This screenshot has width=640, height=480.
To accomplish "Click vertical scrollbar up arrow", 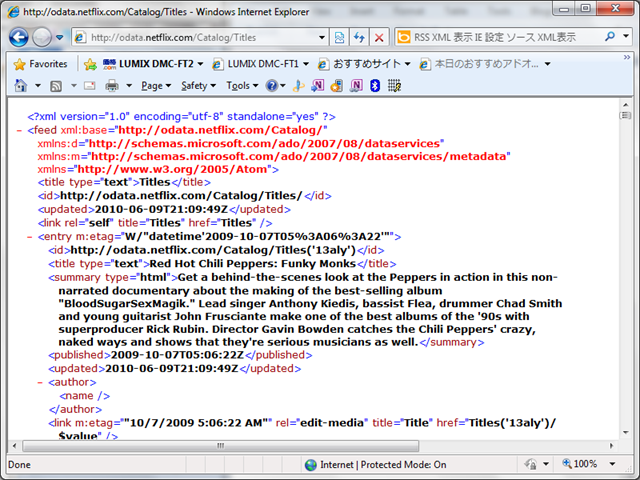I will (626, 105).
